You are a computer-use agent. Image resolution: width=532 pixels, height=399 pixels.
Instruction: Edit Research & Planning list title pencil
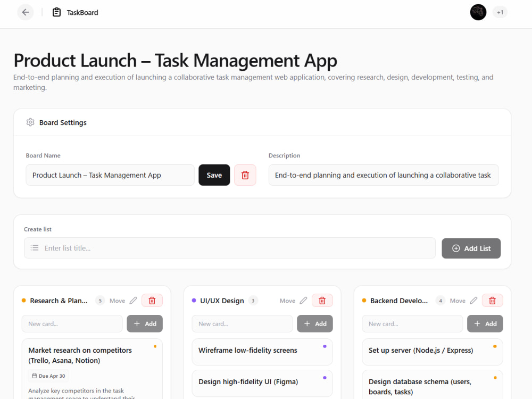tap(134, 301)
